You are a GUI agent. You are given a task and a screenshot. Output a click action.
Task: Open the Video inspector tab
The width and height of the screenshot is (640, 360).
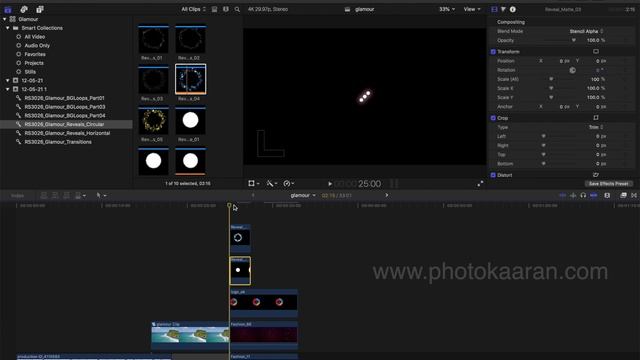tap(494, 9)
